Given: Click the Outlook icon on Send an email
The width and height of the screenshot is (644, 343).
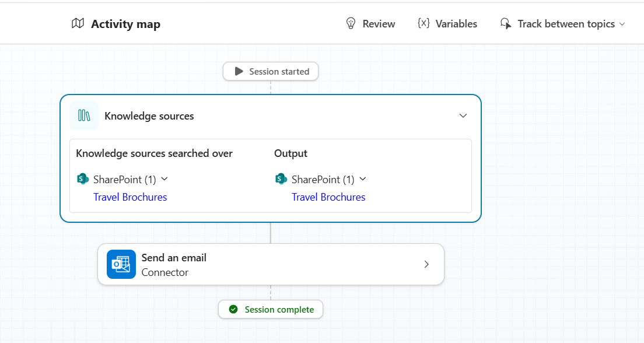Looking at the screenshot, I should point(121,264).
